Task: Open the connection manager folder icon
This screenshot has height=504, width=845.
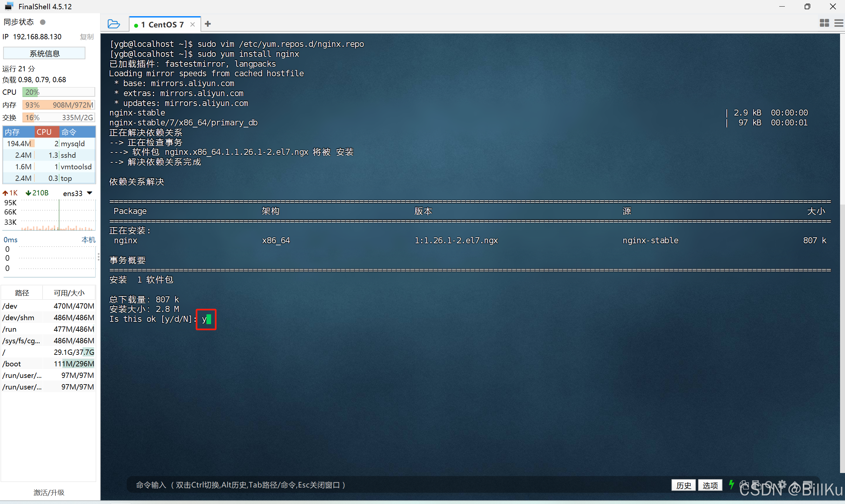Action: [114, 24]
